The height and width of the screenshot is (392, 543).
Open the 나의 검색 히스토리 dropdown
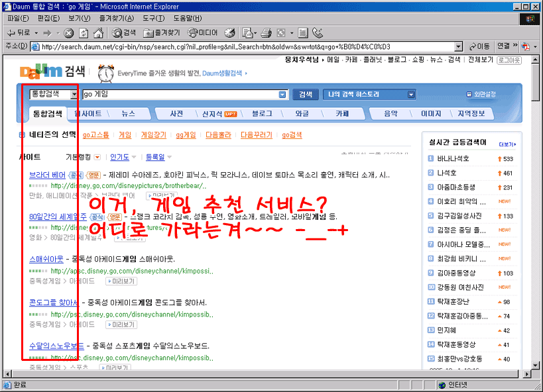pyautogui.click(x=369, y=94)
